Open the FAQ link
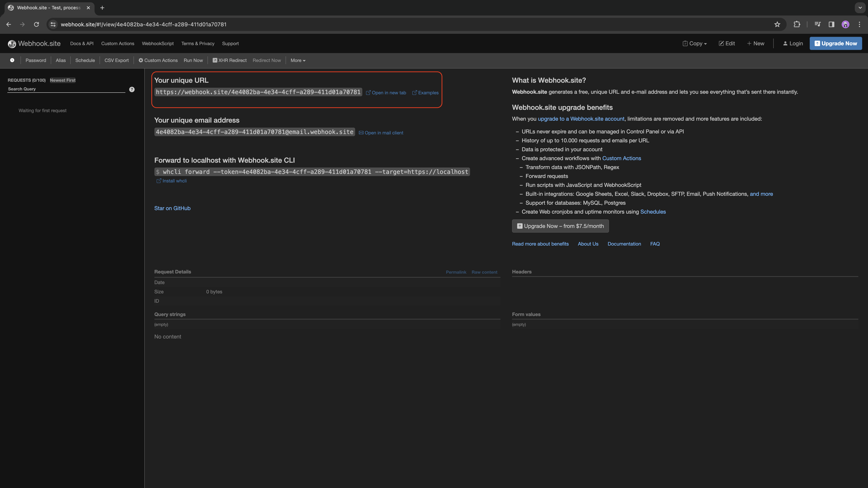 click(655, 244)
